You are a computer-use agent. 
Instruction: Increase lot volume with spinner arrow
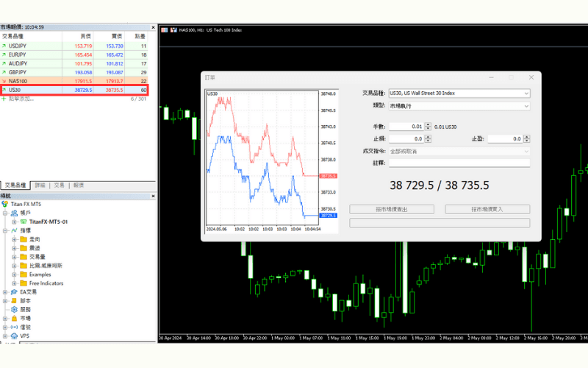pyautogui.click(x=427, y=125)
